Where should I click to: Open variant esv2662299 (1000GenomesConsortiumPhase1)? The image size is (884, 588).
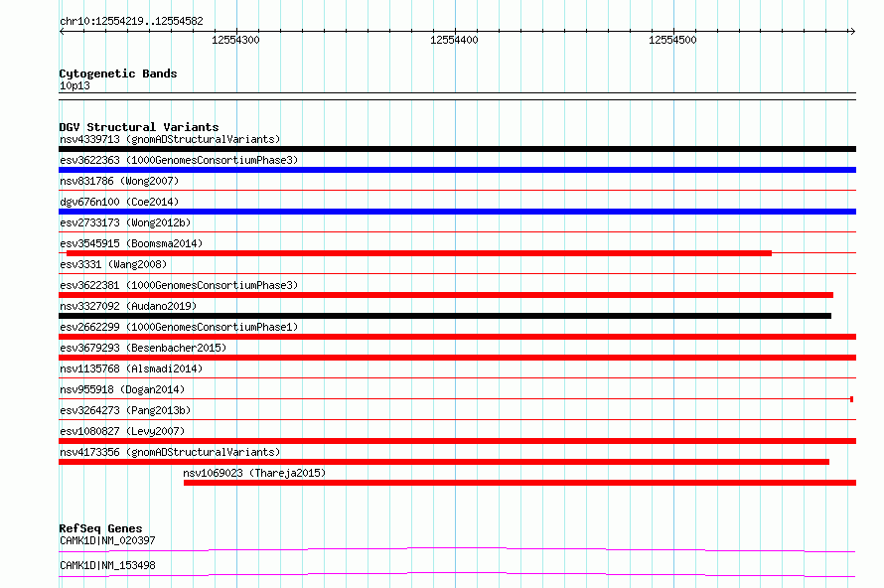(179, 327)
